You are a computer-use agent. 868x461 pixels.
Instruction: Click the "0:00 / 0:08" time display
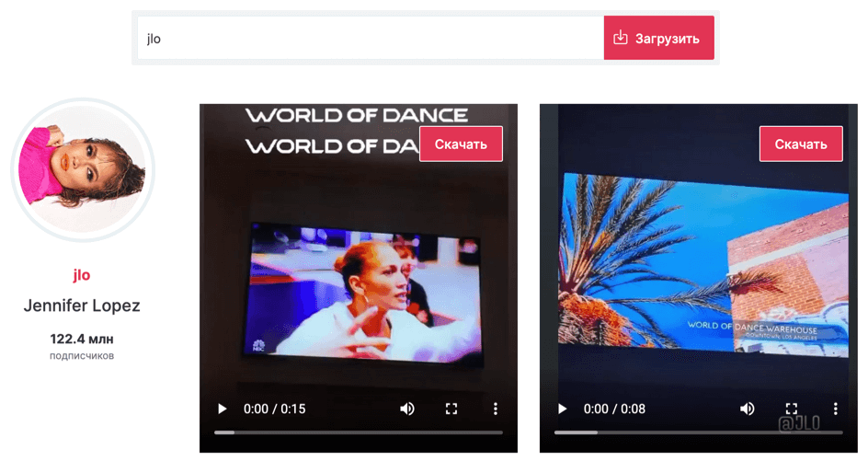[614, 409]
